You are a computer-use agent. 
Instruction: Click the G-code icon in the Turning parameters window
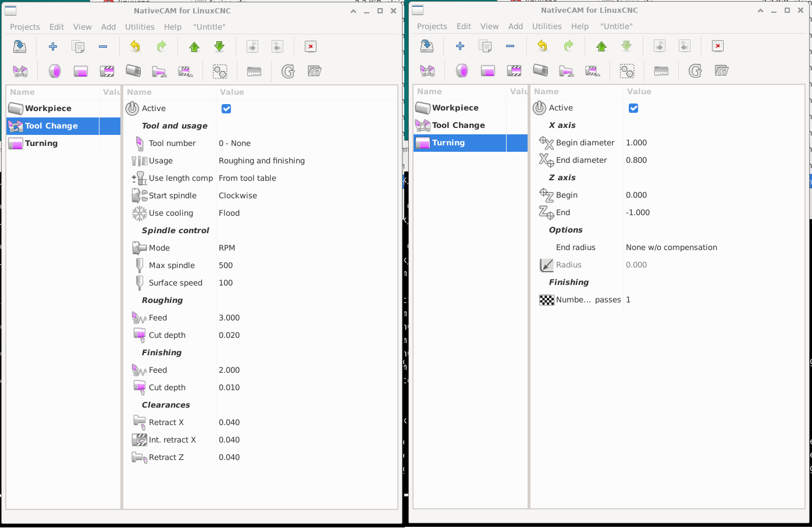point(695,71)
